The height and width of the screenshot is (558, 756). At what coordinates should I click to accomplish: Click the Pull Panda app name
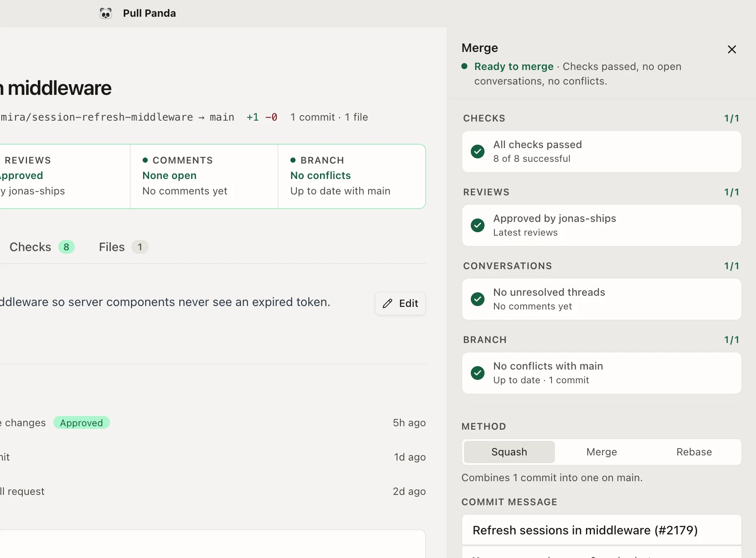[149, 13]
